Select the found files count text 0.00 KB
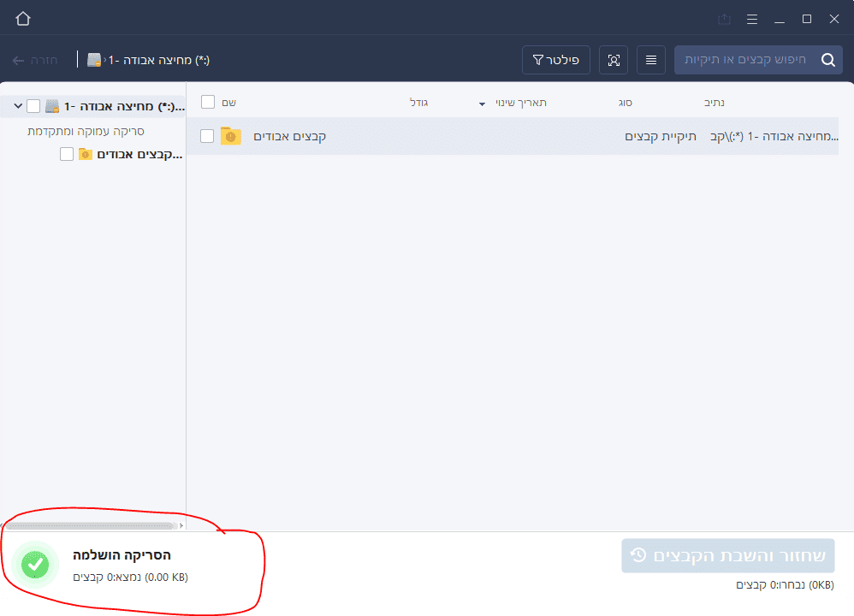 [x=131, y=577]
